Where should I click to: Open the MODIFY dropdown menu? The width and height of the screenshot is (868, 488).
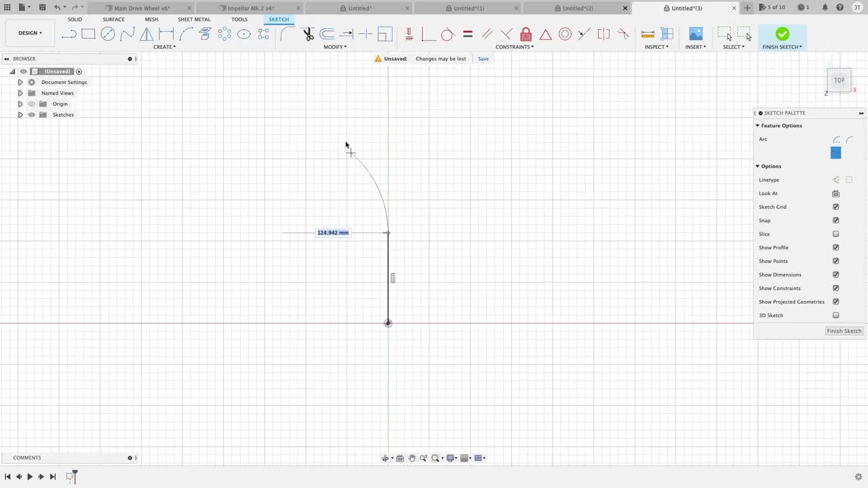[x=335, y=47]
